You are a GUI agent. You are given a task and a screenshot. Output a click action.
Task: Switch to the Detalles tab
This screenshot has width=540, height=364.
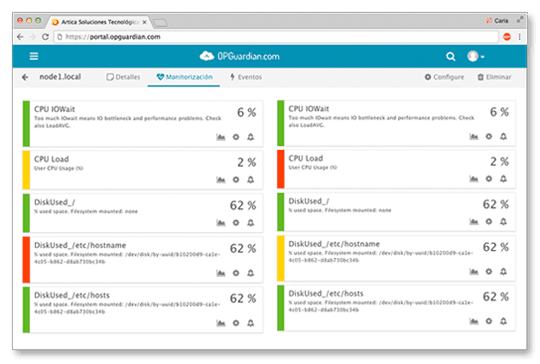(123, 77)
